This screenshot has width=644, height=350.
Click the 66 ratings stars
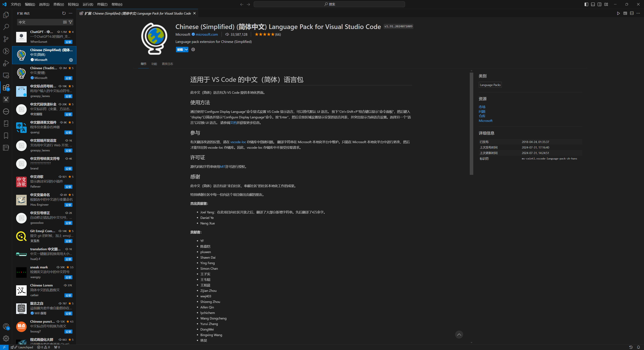267,35
